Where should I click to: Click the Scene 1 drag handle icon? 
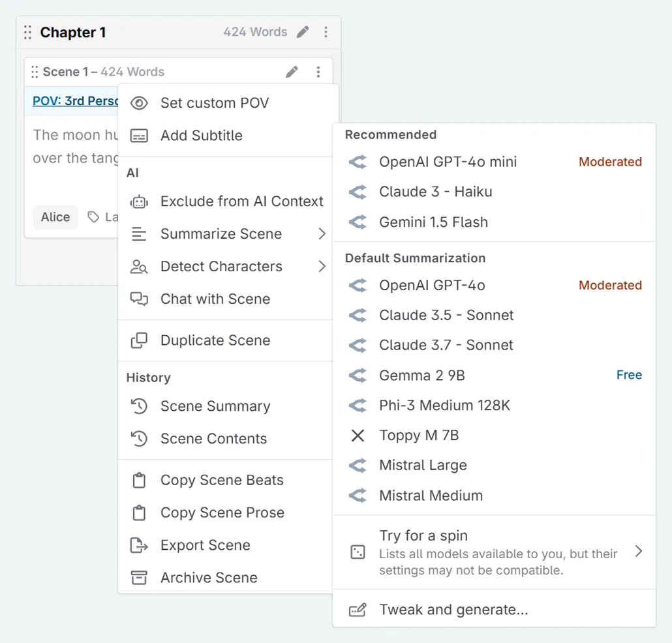click(x=35, y=72)
